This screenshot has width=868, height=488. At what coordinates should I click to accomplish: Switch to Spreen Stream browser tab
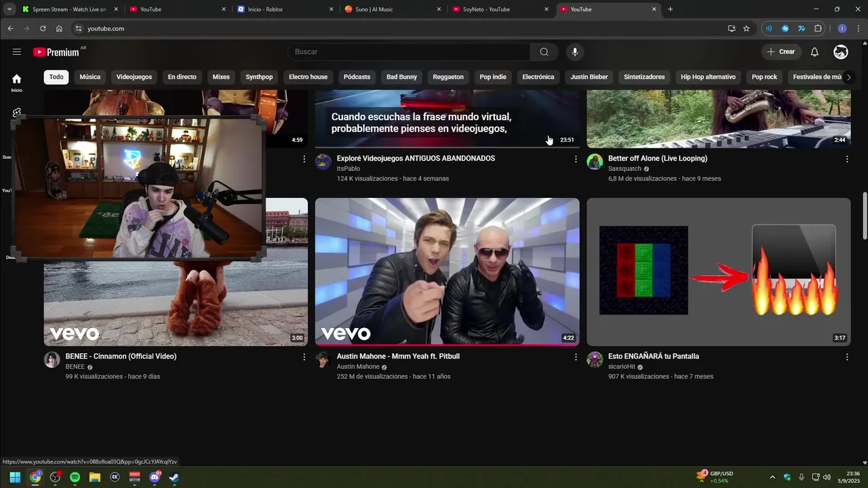coord(70,9)
